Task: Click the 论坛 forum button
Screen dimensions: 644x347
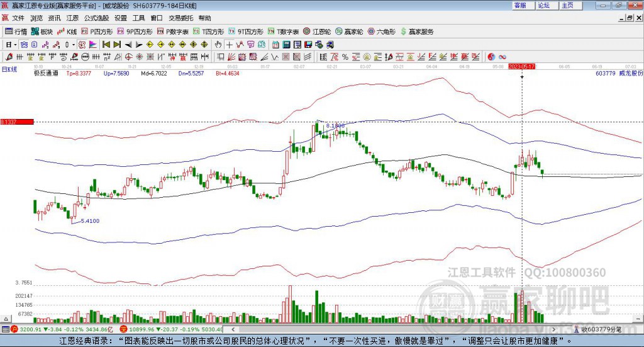Action: point(547,5)
